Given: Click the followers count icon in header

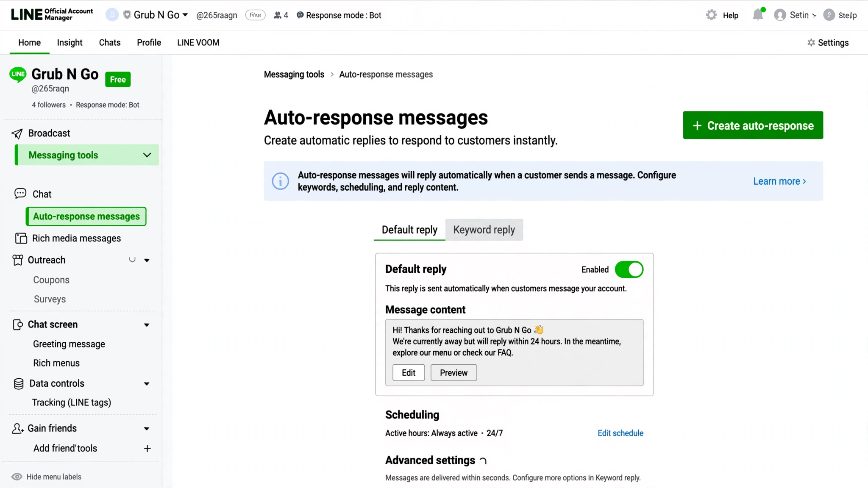Looking at the screenshot, I should point(278,15).
